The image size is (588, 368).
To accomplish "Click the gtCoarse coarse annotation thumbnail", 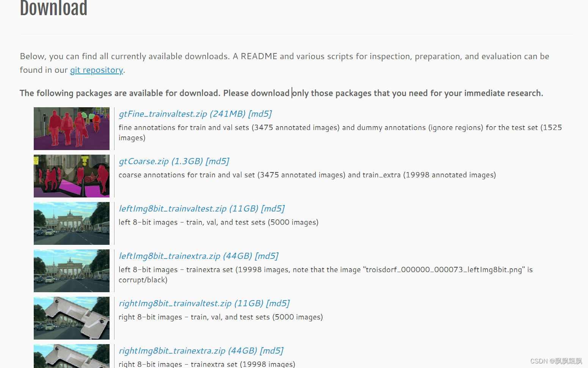I will [x=72, y=176].
